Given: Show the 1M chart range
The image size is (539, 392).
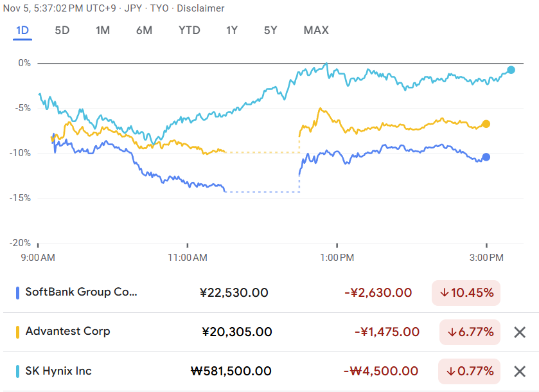Looking at the screenshot, I should coord(103,30).
